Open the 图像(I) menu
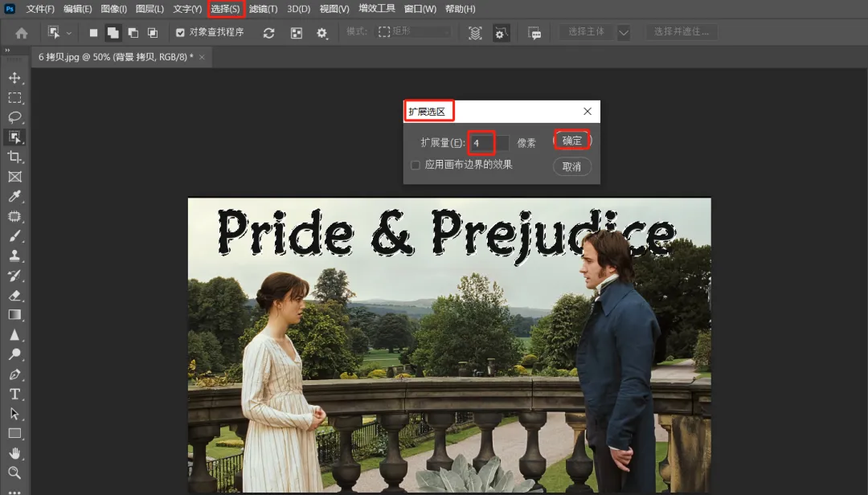Viewport: 868px width, 495px height. pos(113,9)
